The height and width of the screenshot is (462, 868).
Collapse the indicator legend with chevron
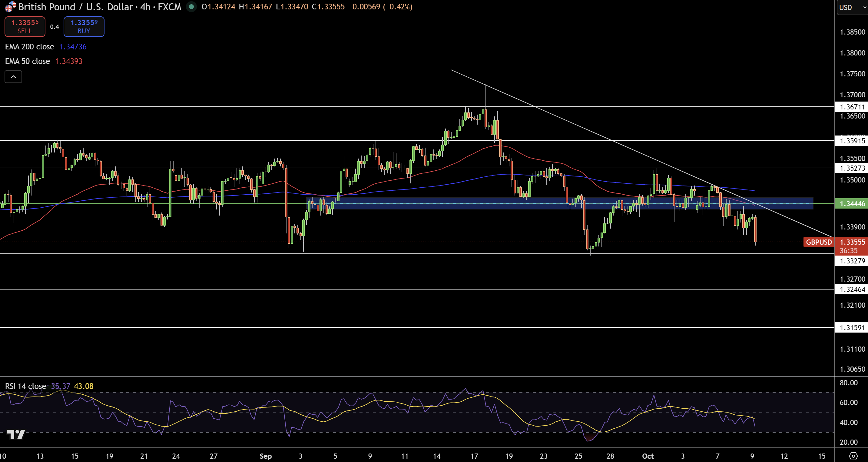pos(13,77)
